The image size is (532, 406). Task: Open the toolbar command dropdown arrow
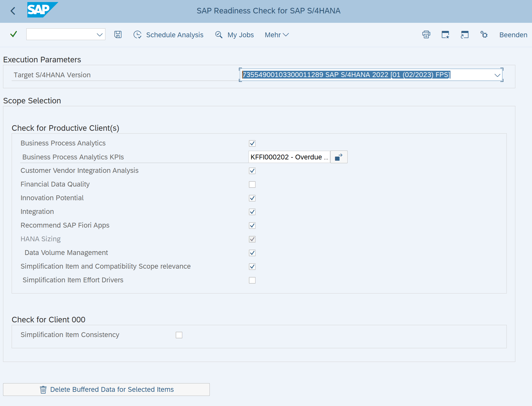click(x=100, y=35)
